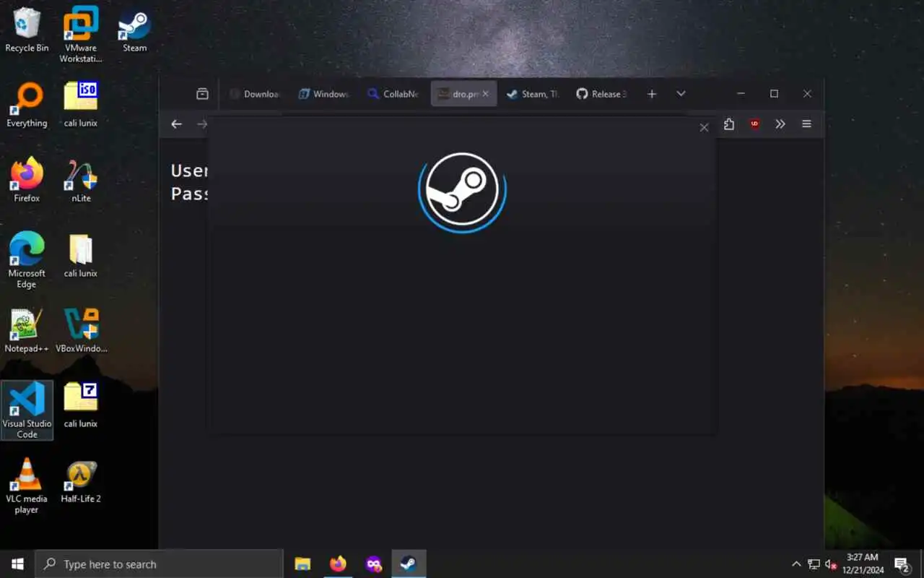924x578 pixels.
Task: Open the Firefox hamburger application menu
Action: 806,124
